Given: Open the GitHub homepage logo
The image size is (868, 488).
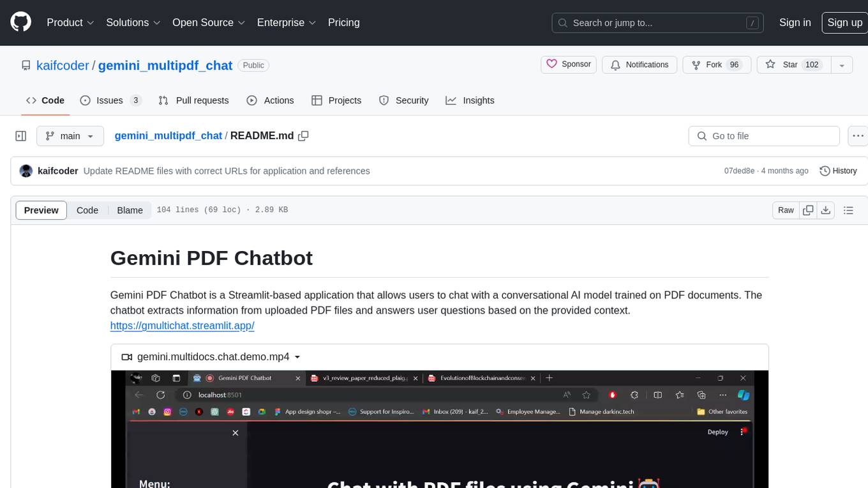Looking at the screenshot, I should pyautogui.click(x=20, y=22).
